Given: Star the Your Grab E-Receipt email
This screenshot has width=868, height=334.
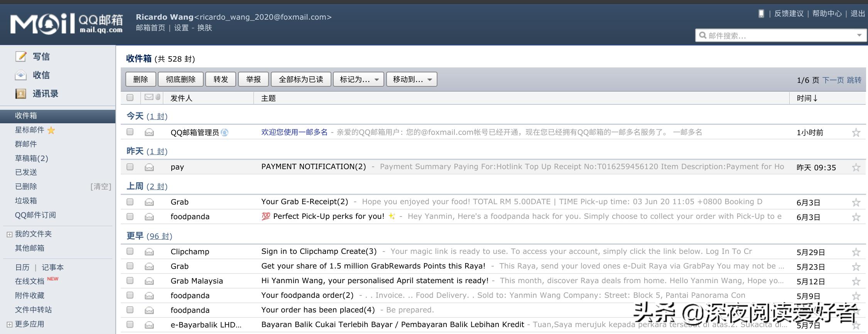Looking at the screenshot, I should pos(856,202).
